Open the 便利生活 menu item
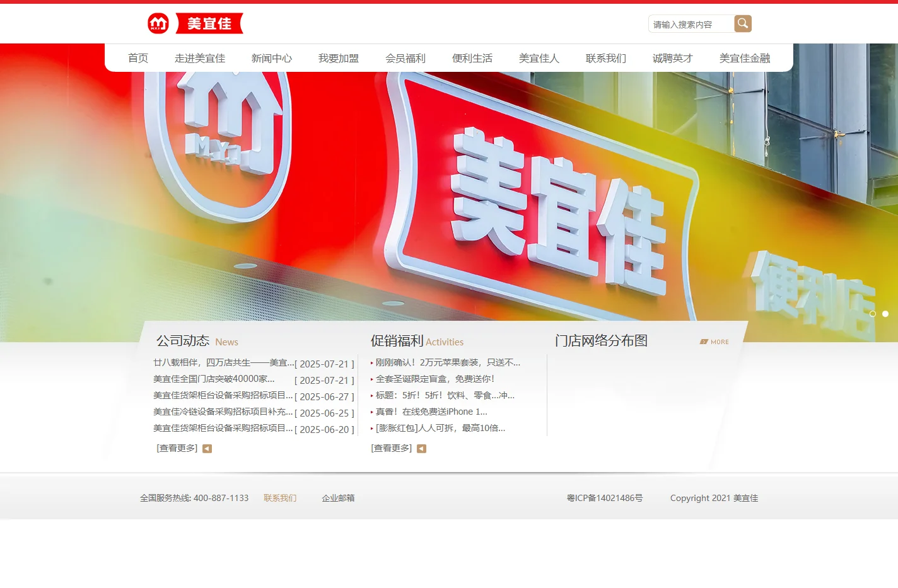Screen dimensions: 898x588 472,58
